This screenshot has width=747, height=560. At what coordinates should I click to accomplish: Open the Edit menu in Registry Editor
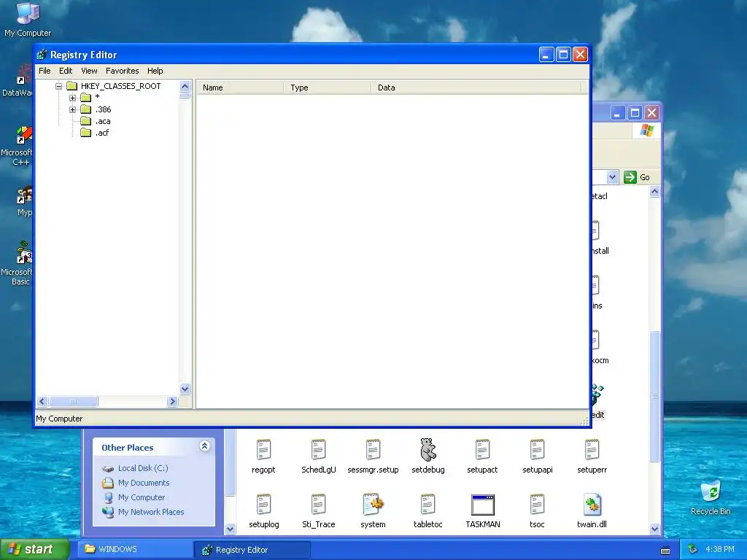(65, 71)
